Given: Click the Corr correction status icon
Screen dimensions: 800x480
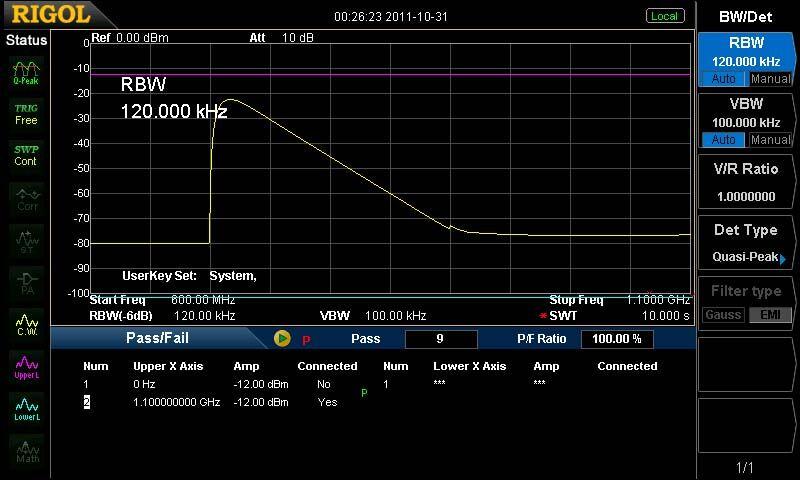Looking at the screenshot, I should pyautogui.click(x=26, y=198).
